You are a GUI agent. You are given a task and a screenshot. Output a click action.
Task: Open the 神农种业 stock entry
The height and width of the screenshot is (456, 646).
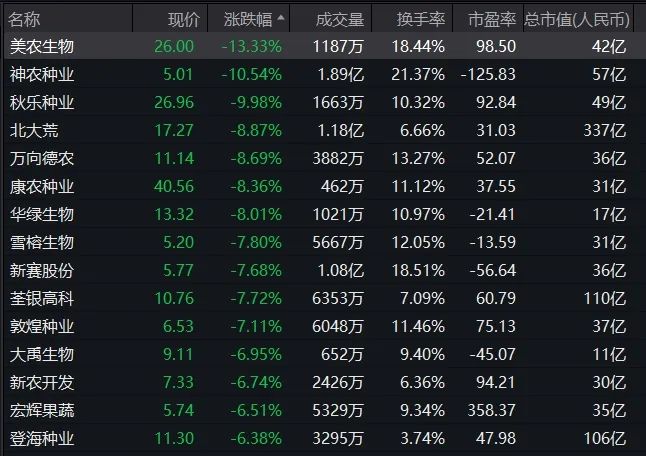point(41,74)
